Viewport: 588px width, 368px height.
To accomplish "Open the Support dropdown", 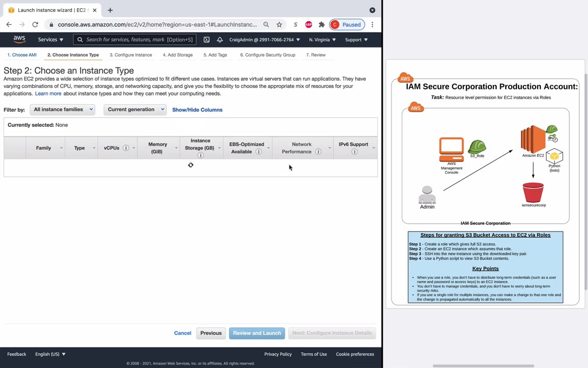I will (x=356, y=39).
